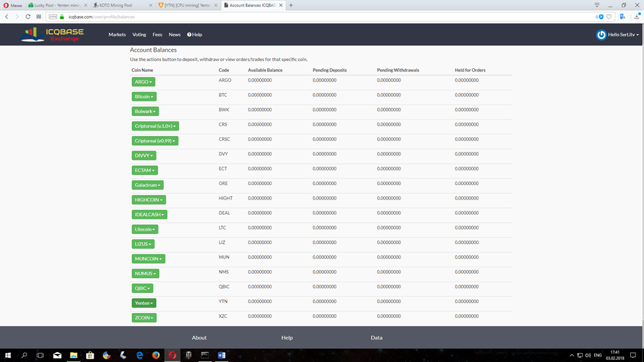Open the News page link
This screenshot has height=362, width=644.
click(174, 35)
